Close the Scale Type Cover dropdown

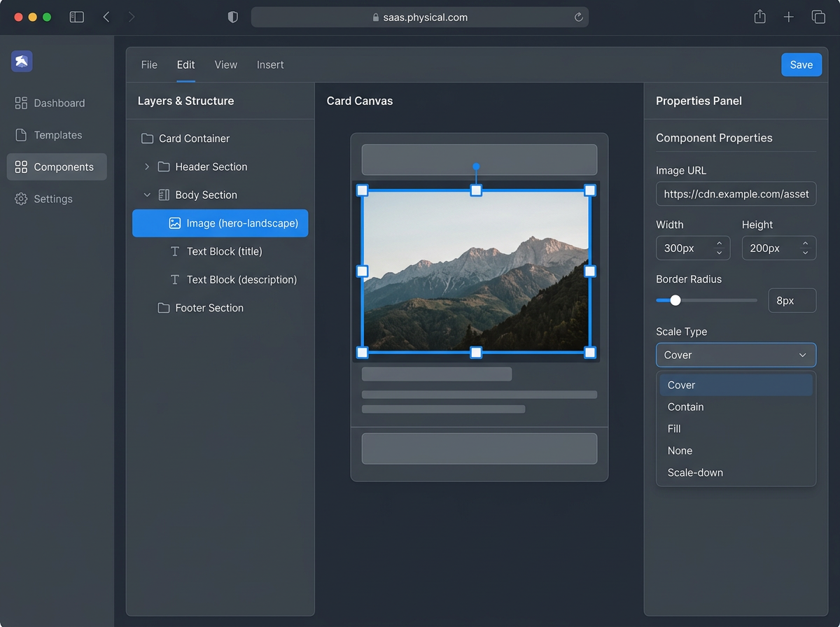(736, 355)
